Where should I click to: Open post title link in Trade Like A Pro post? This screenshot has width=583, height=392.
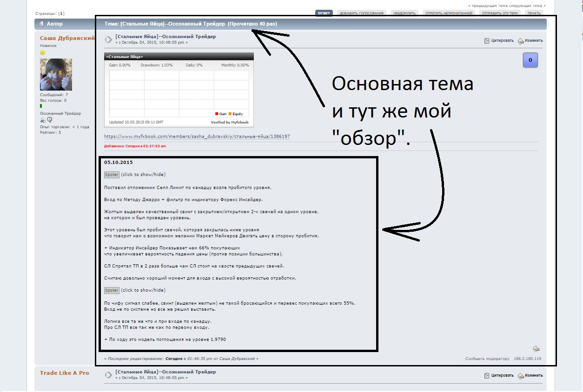pyautogui.click(x=166, y=372)
